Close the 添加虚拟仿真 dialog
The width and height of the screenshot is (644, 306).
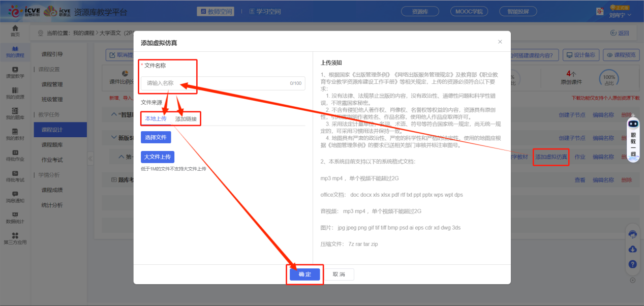[x=500, y=42]
